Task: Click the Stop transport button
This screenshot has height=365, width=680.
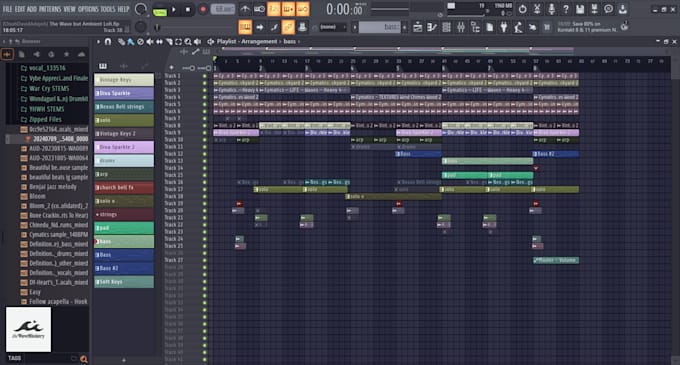Action: coord(188,10)
